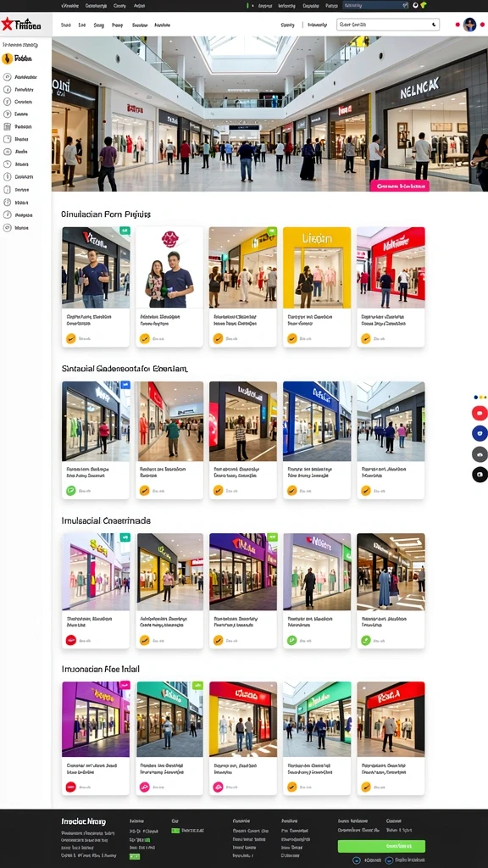This screenshot has width=488, height=868.
Task: Click the green round icon under the blue-dress mannequin card
Action: coord(366,641)
